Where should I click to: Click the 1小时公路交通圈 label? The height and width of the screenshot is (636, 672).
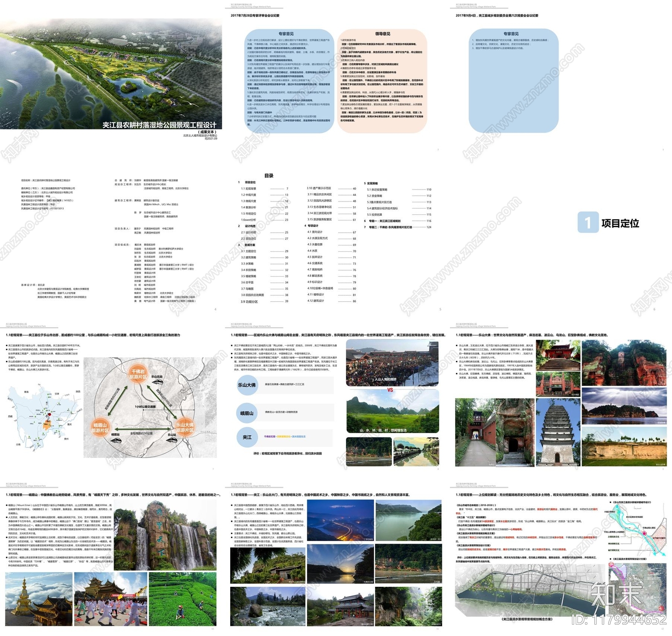point(145,407)
